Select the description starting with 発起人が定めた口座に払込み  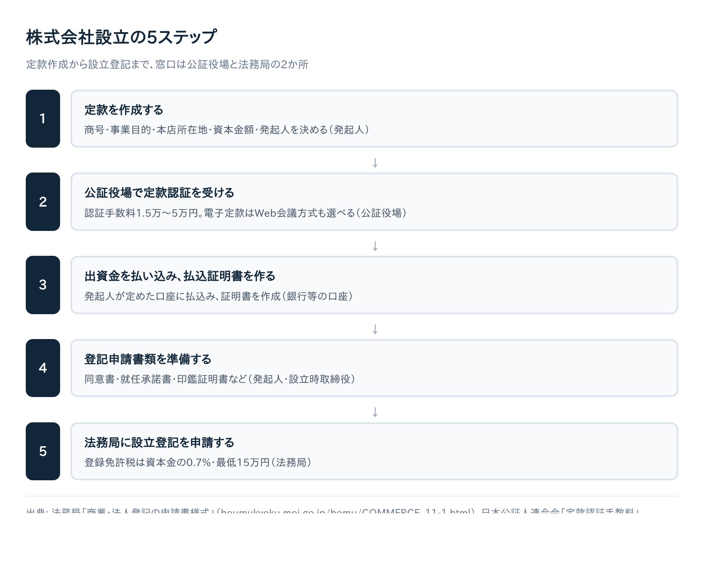(219, 296)
